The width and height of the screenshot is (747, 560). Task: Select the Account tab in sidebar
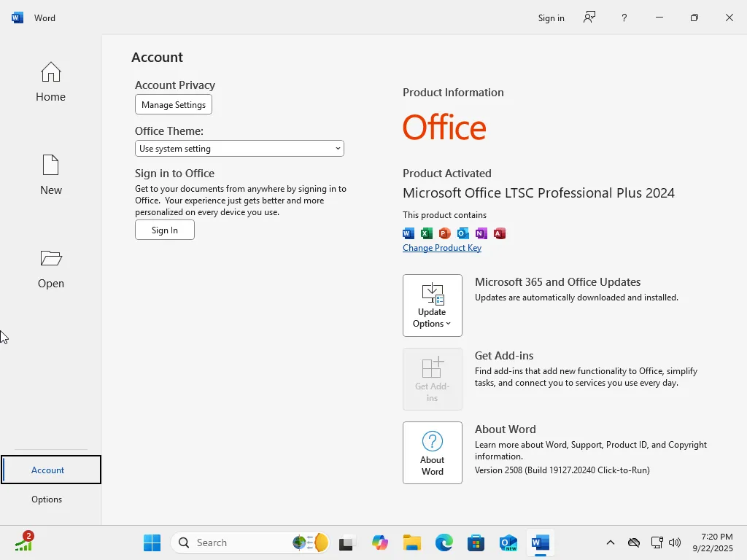[50, 470]
